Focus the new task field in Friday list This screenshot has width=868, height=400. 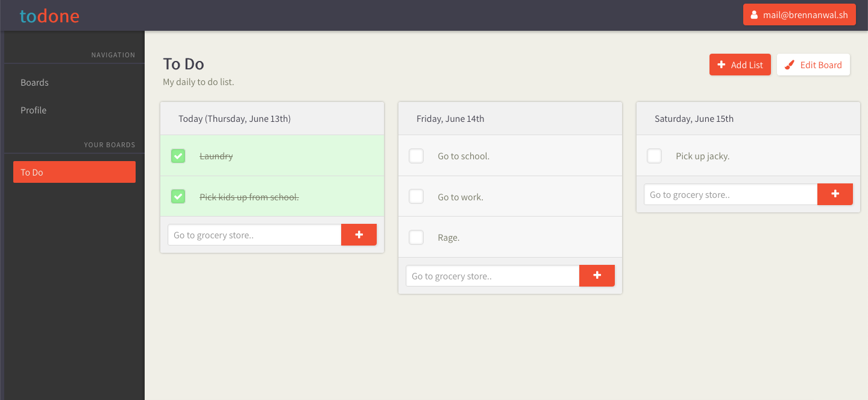point(492,276)
